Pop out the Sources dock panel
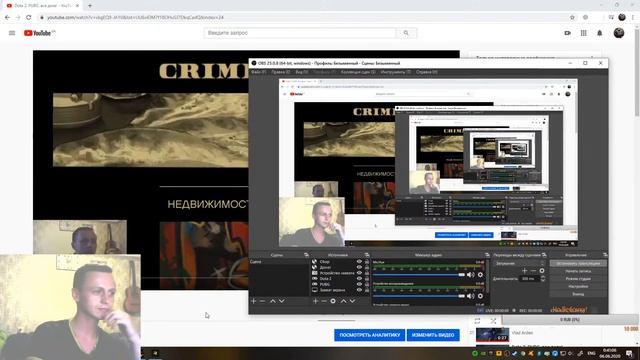The height and width of the screenshot is (360, 640). point(367,255)
